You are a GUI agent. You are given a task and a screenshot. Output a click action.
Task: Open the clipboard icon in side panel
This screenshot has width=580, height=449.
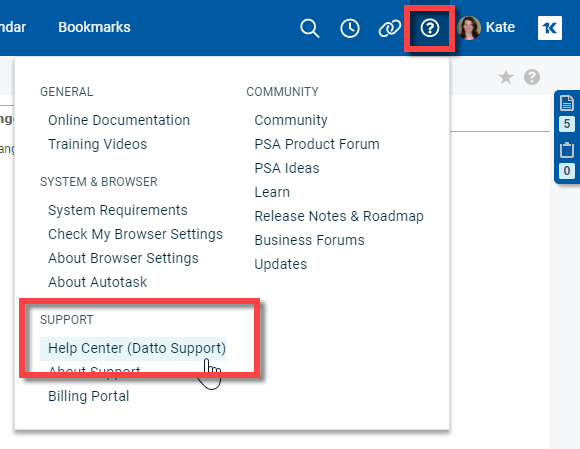pyautogui.click(x=567, y=150)
